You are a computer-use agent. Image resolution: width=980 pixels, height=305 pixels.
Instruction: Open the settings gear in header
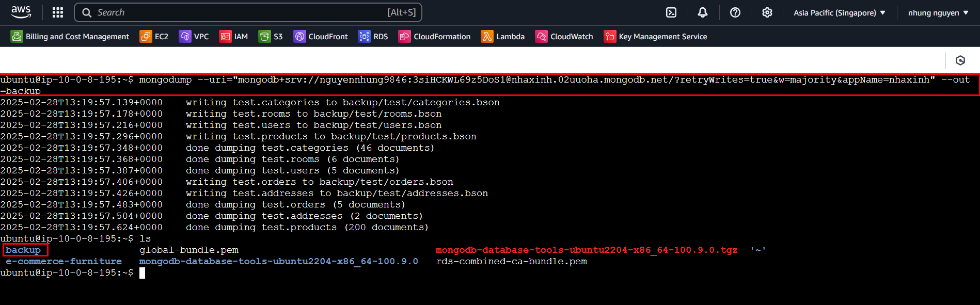coord(767,12)
